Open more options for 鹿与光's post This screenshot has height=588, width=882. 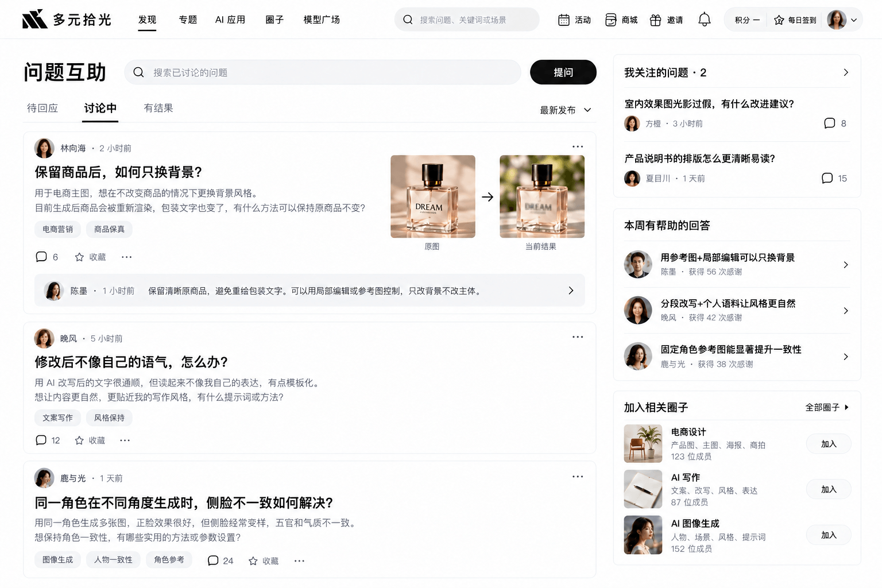[x=578, y=477]
